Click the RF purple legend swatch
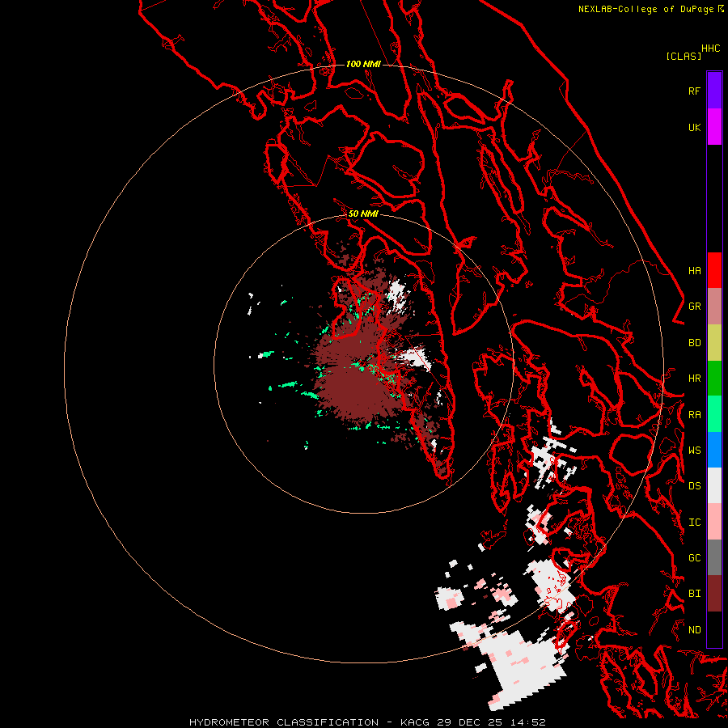The image size is (728, 728). click(x=714, y=91)
